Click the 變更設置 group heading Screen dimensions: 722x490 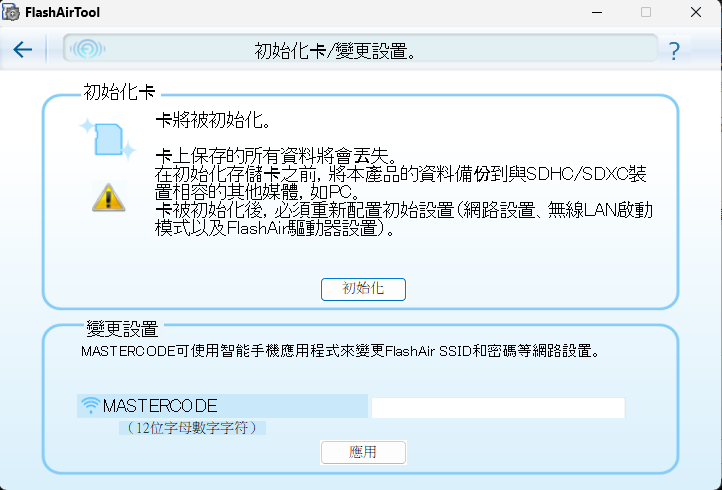[x=122, y=329]
